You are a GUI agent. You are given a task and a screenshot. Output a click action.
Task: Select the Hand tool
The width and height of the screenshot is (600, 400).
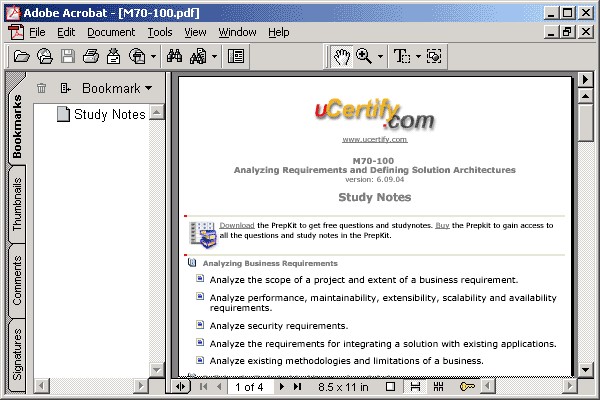341,57
